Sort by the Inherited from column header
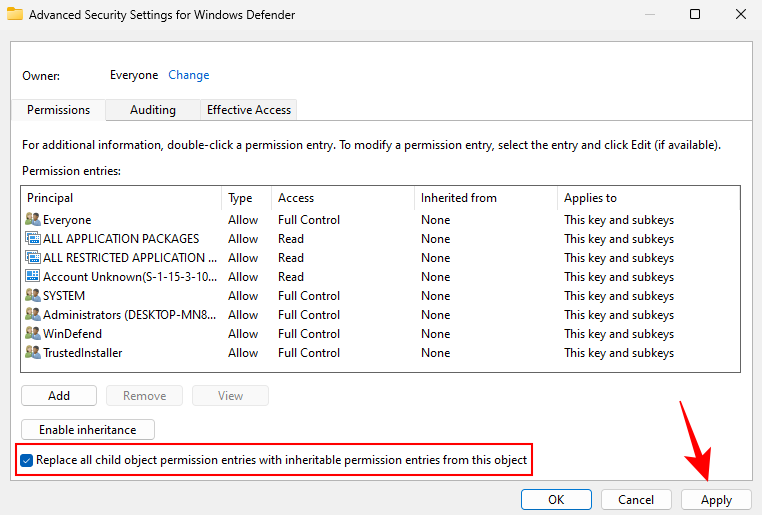The width and height of the screenshot is (762, 515). click(458, 198)
